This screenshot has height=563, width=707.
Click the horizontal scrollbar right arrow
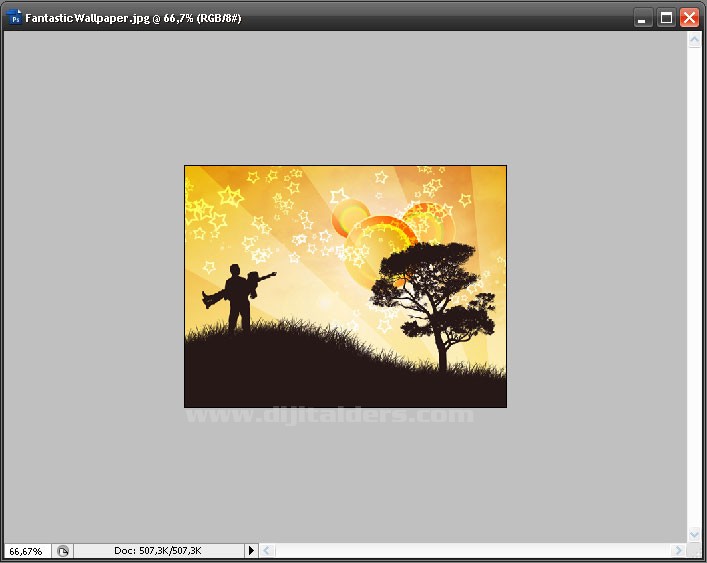point(678,550)
